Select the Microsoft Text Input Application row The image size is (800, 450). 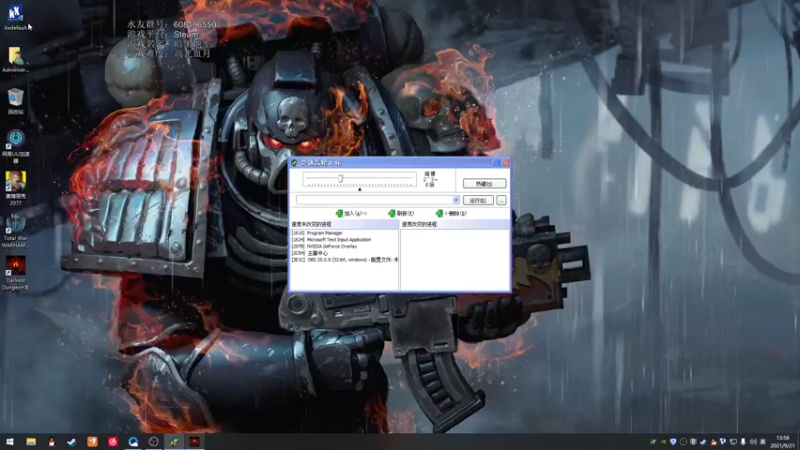coord(344,239)
